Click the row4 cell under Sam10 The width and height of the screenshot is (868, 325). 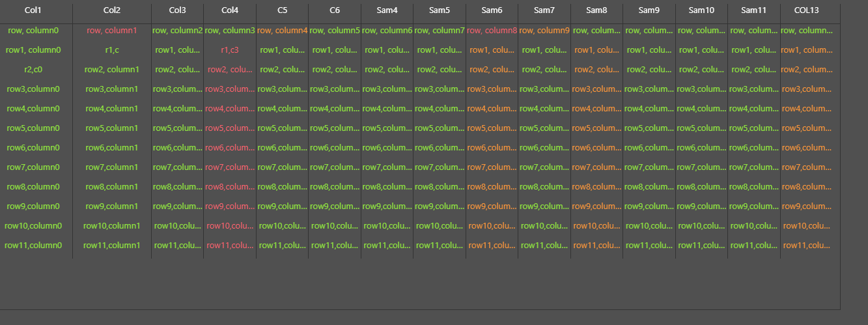click(701, 109)
